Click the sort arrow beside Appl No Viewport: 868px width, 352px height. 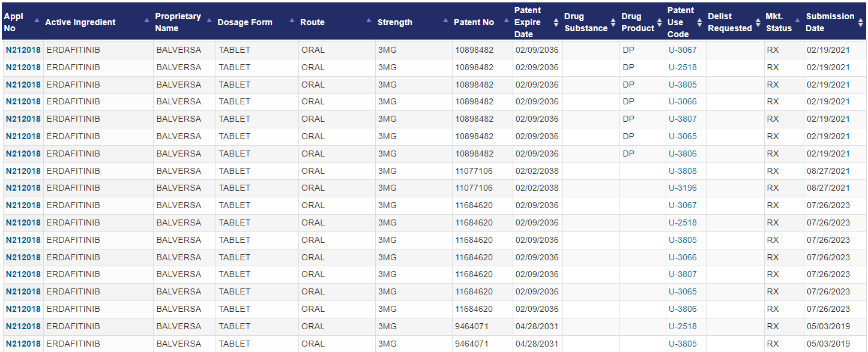[37, 20]
